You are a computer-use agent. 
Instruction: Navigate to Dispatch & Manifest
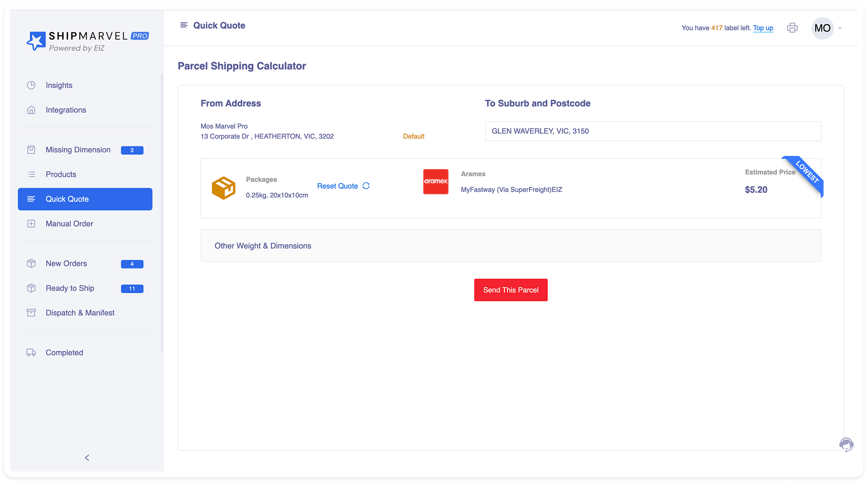tap(80, 313)
